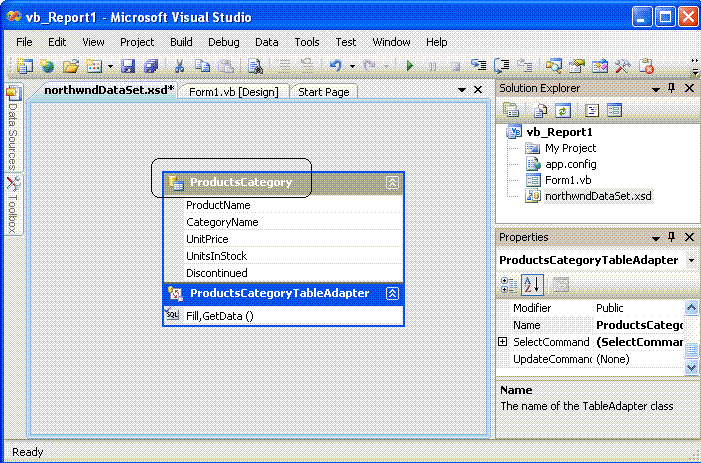701x463 pixels.
Task: Toggle auto-hide pin on Properties panel
Action: tap(671, 237)
